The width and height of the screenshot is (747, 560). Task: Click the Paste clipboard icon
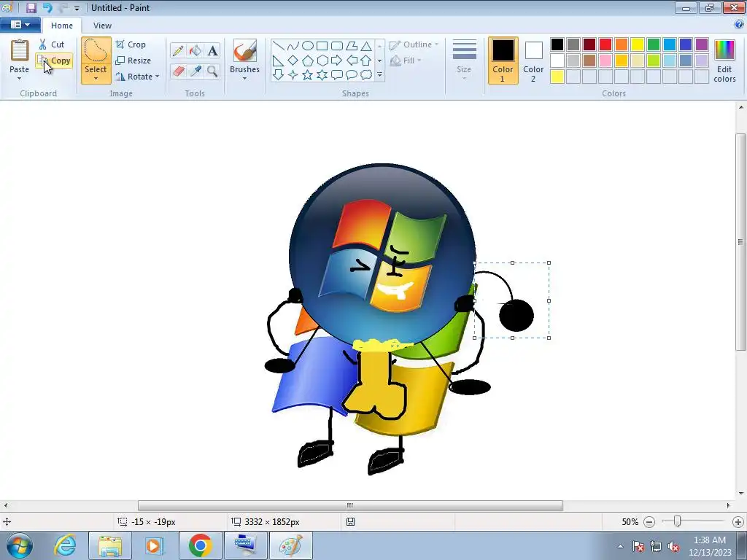pyautogui.click(x=20, y=50)
